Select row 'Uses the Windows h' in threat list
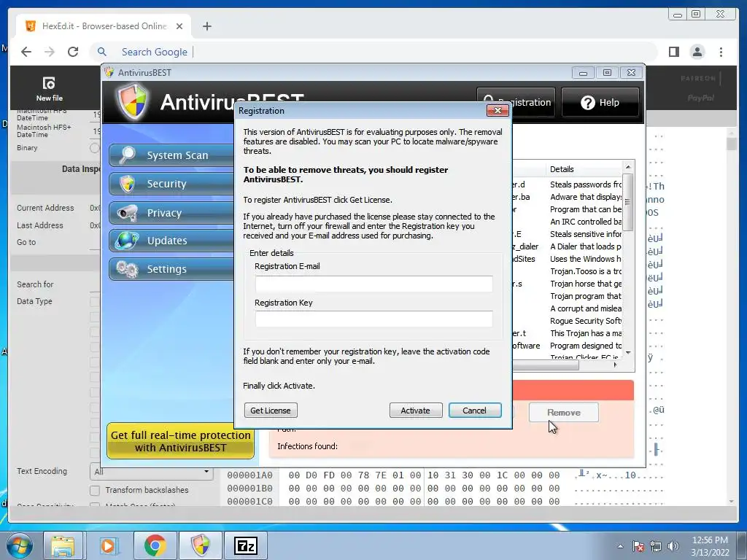Screen dimensions: 747x560 point(586,259)
